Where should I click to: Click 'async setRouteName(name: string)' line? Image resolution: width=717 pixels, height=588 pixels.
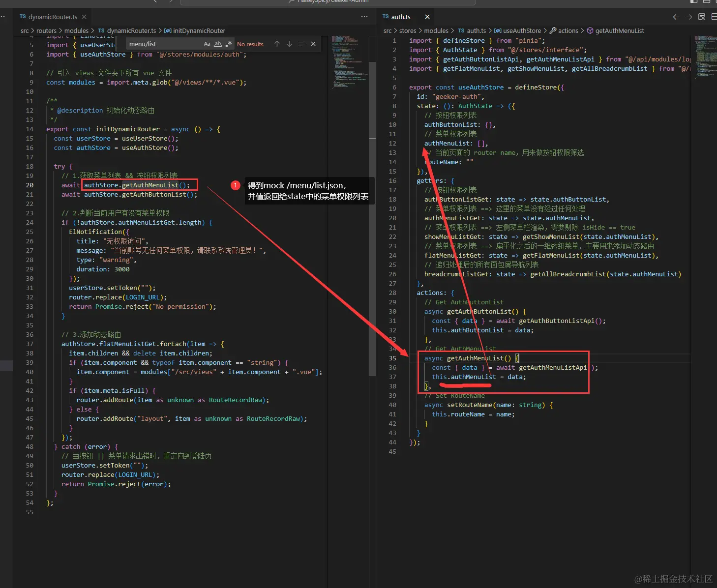[489, 405]
